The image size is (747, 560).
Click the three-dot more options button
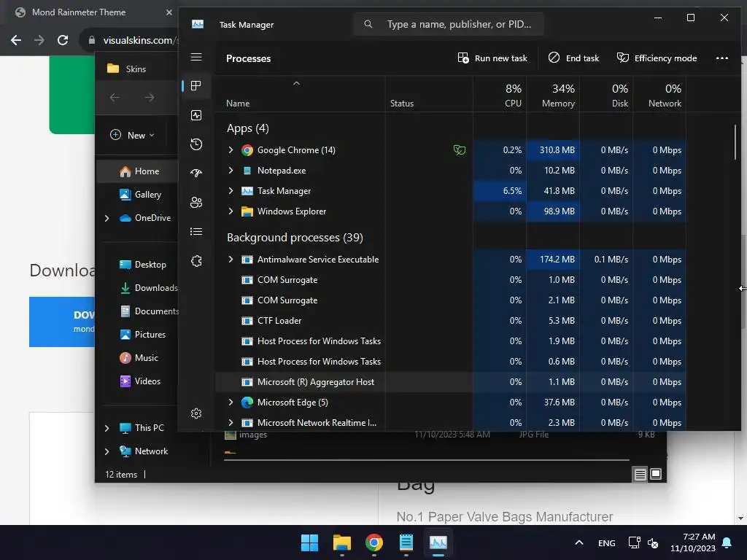(x=721, y=58)
